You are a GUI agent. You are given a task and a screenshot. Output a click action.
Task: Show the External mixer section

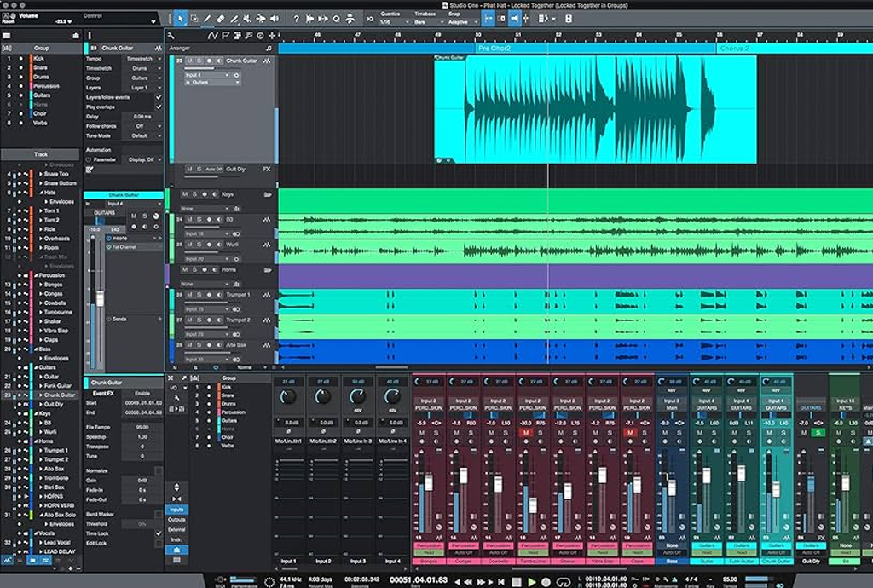click(x=176, y=529)
